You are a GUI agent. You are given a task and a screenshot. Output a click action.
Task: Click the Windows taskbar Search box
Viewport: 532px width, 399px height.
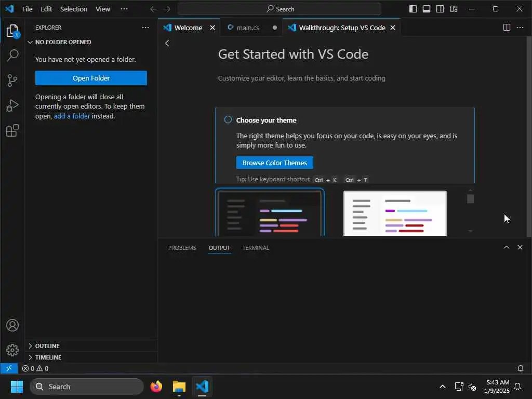click(87, 387)
